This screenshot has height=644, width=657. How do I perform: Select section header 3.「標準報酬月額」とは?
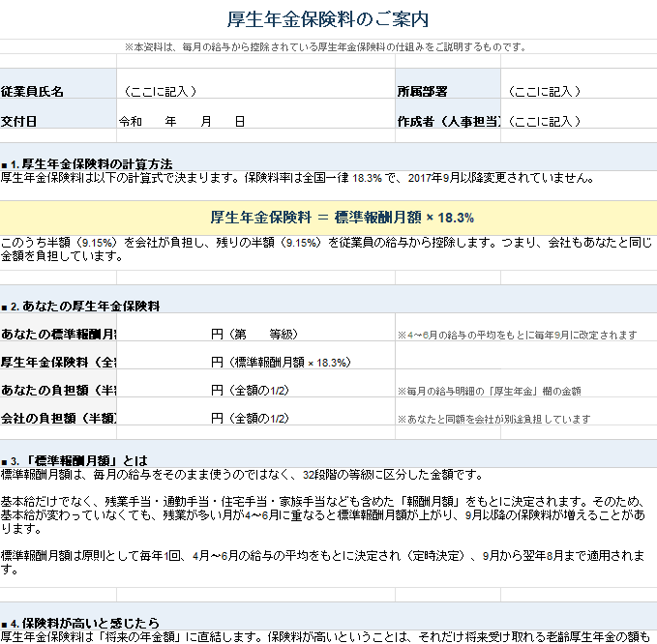coord(75,459)
